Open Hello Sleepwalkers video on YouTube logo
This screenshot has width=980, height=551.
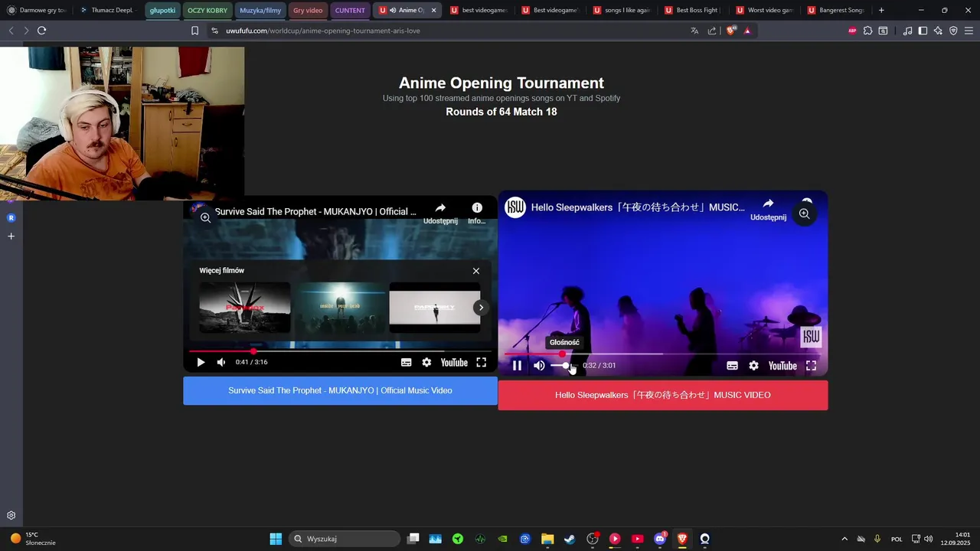(x=782, y=366)
